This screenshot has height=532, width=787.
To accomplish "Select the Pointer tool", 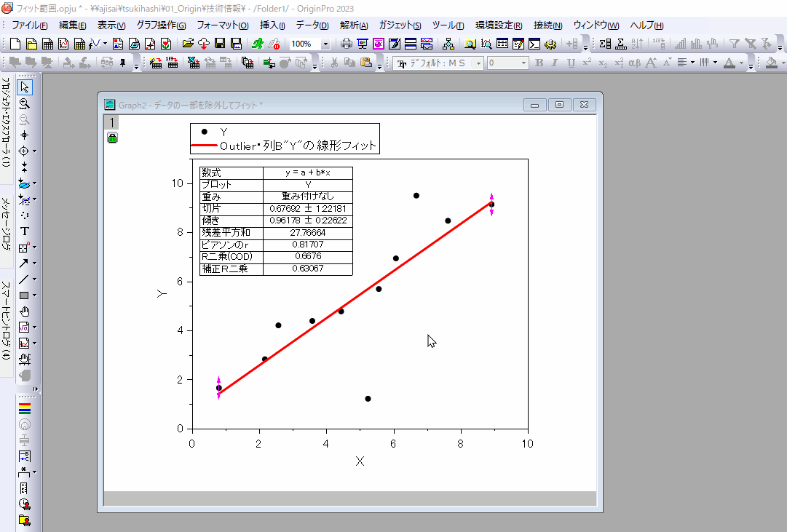I will [24, 87].
